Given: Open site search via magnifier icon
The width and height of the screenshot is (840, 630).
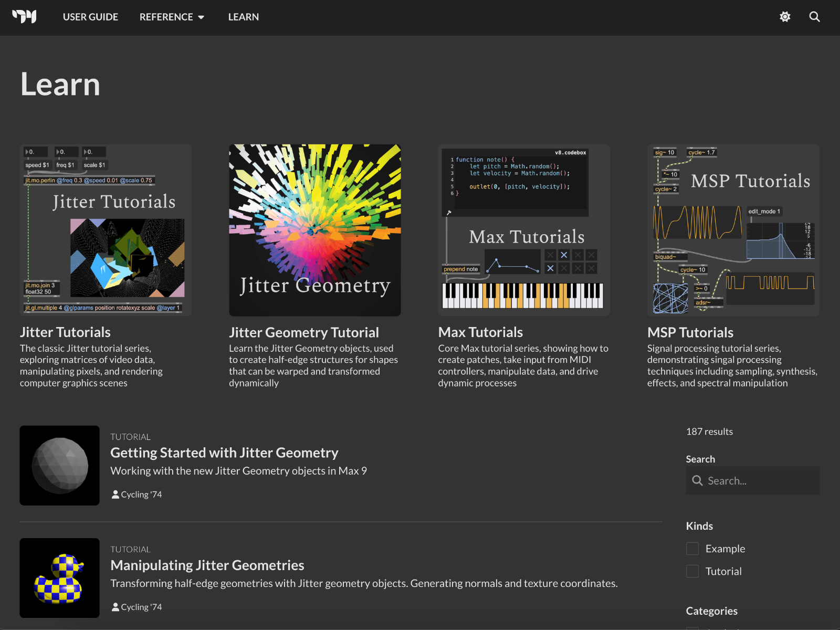Looking at the screenshot, I should 814,17.
